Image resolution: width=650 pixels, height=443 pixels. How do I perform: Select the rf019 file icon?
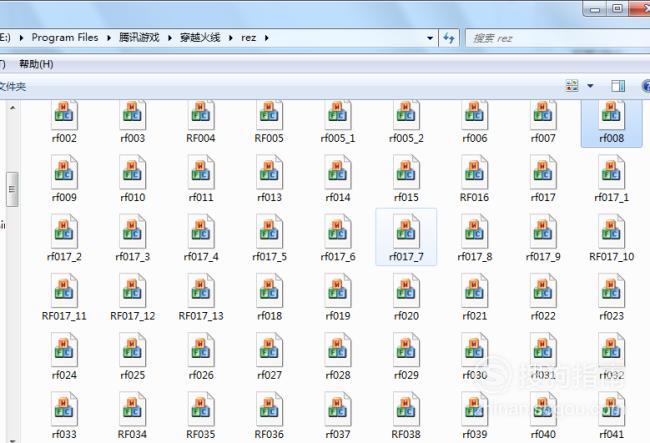pos(338,290)
